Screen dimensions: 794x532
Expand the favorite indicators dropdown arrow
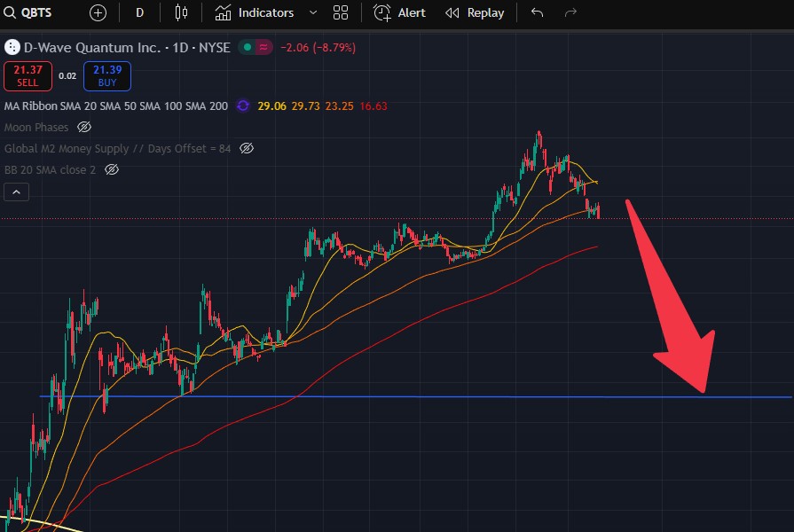(313, 12)
